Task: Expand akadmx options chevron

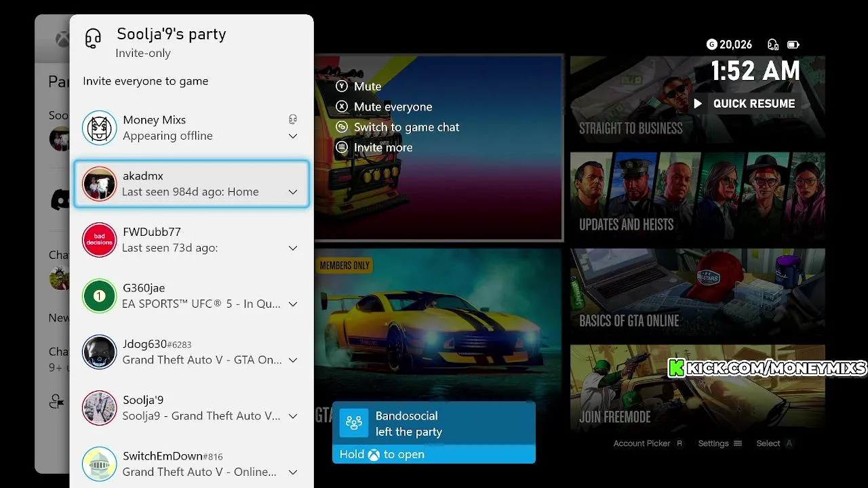Action: click(293, 192)
